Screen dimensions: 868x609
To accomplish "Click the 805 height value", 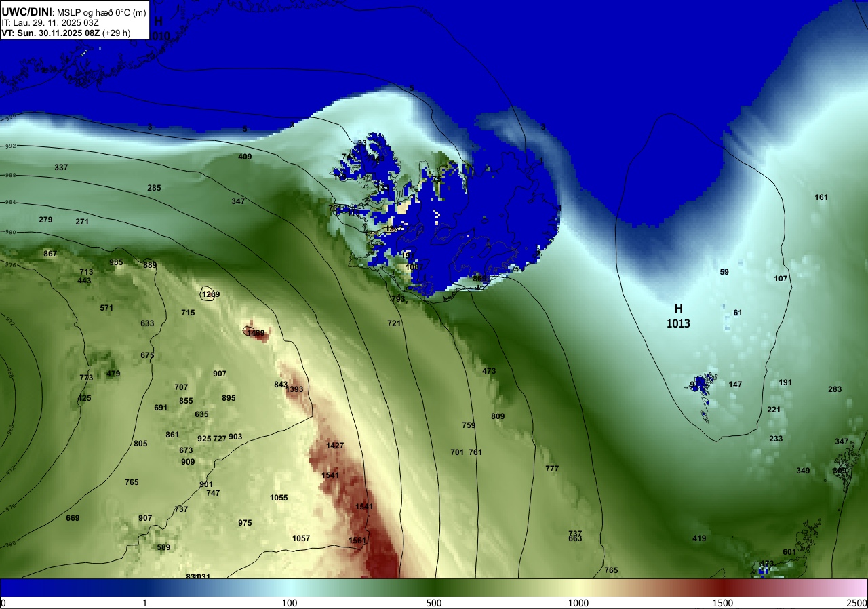I will pyautogui.click(x=140, y=444).
